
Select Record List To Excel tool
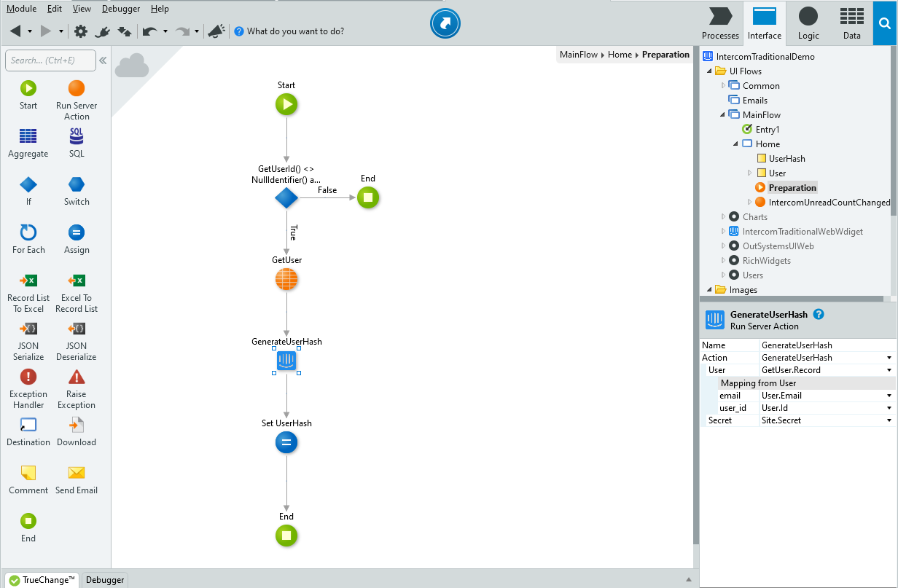tap(28, 293)
